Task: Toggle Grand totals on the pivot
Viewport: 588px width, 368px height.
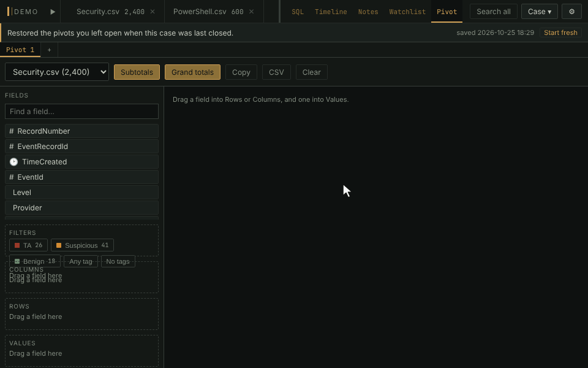Action: 193,72
